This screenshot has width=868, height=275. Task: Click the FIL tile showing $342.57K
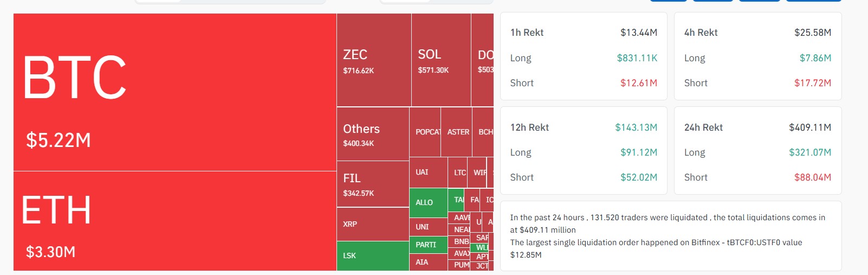click(x=373, y=184)
